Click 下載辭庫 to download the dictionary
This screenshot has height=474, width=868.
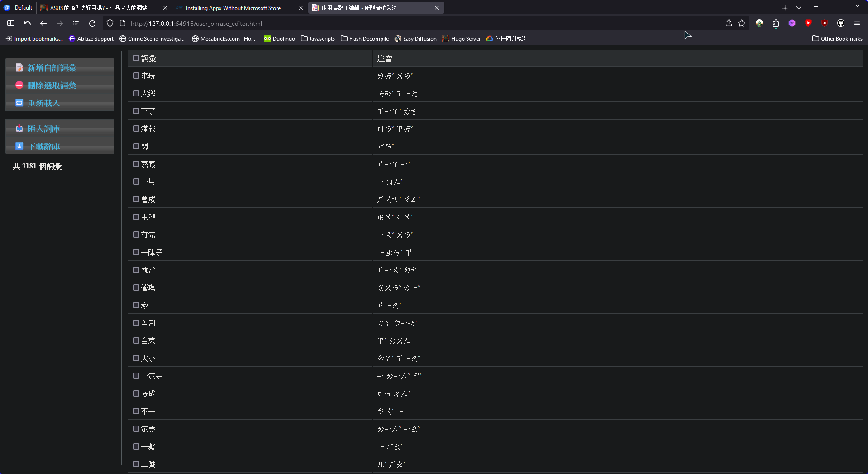tap(43, 147)
